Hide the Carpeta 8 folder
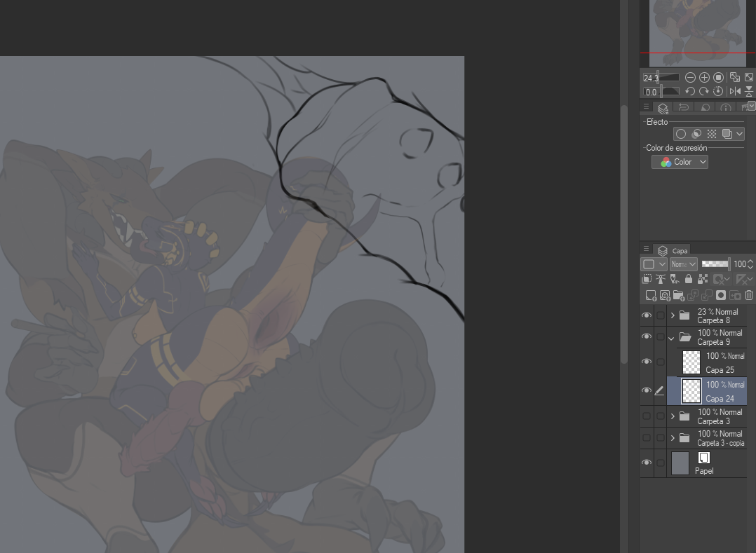Screen dimensions: 756x553 (647, 315)
